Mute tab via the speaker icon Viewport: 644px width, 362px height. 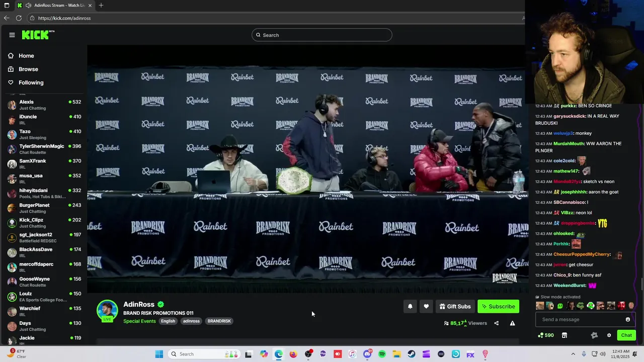point(27,6)
